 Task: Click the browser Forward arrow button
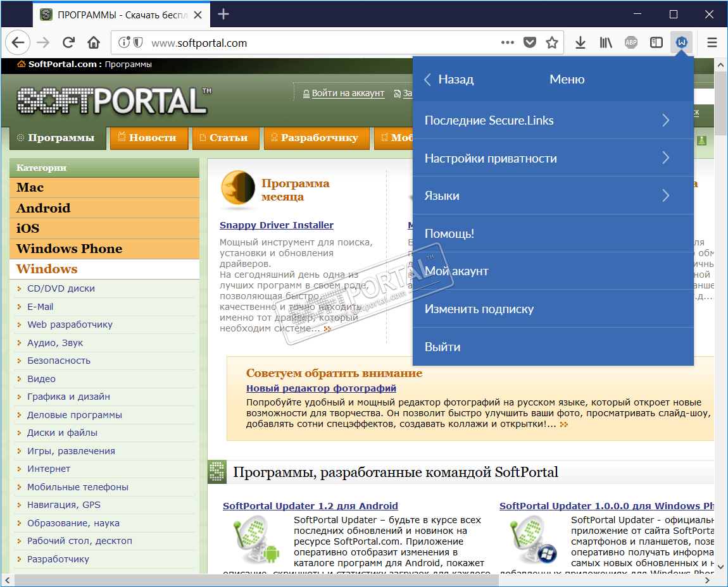coord(43,42)
